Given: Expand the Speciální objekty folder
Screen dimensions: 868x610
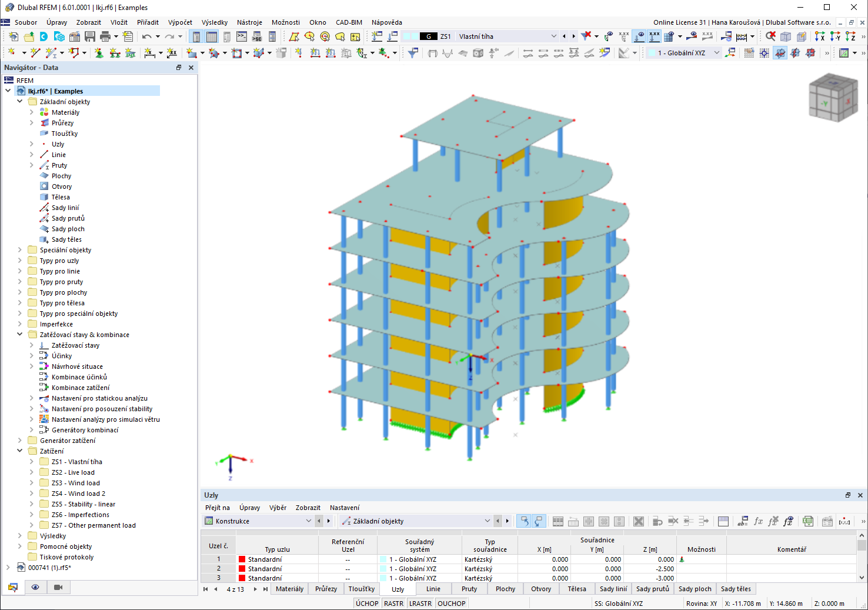Looking at the screenshot, I should click(20, 250).
